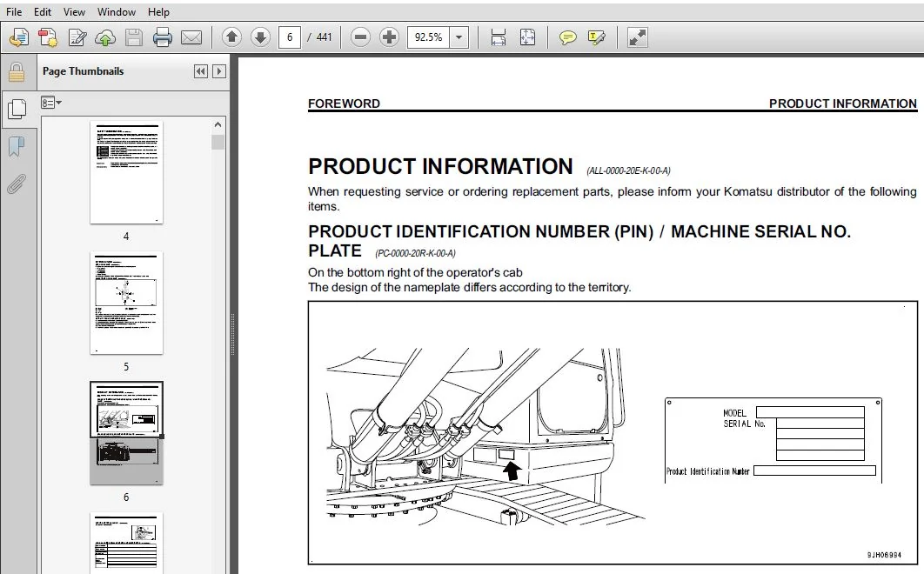The height and width of the screenshot is (574, 924).
Task: Click the FOREWORD header text
Action: click(x=344, y=103)
